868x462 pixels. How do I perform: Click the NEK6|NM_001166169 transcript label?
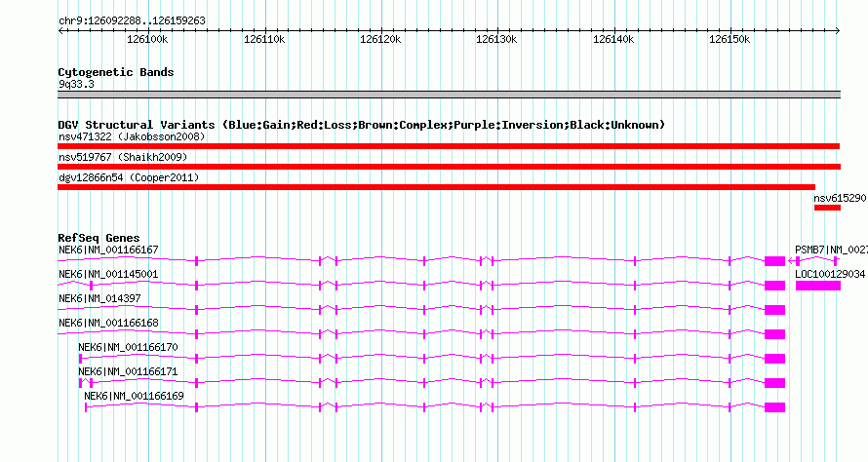[x=134, y=396]
